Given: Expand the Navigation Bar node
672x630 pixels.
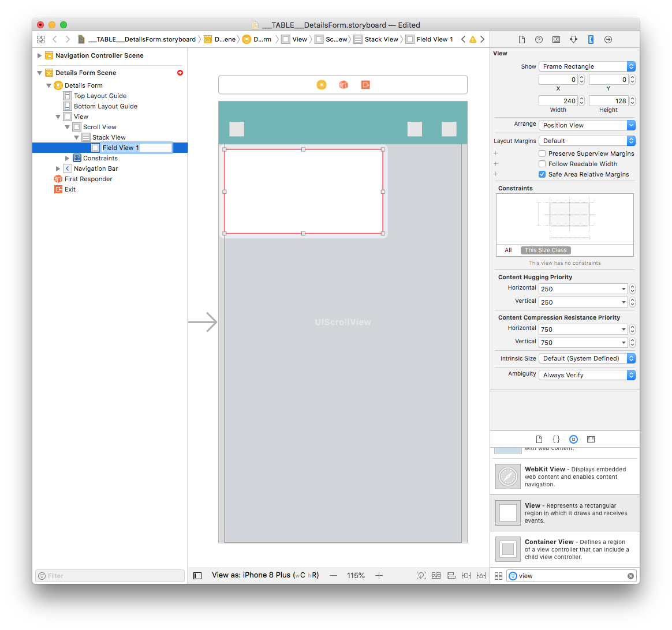Looking at the screenshot, I should pyautogui.click(x=58, y=168).
